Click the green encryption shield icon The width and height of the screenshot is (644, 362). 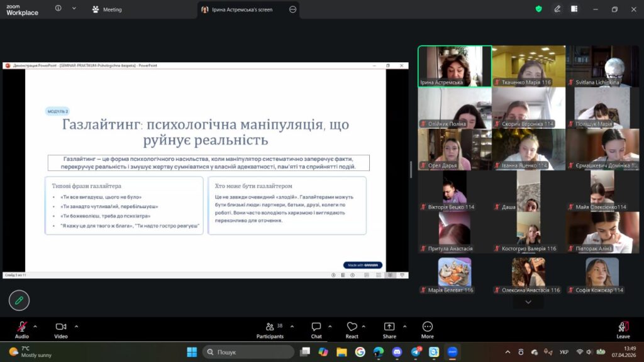(538, 9)
